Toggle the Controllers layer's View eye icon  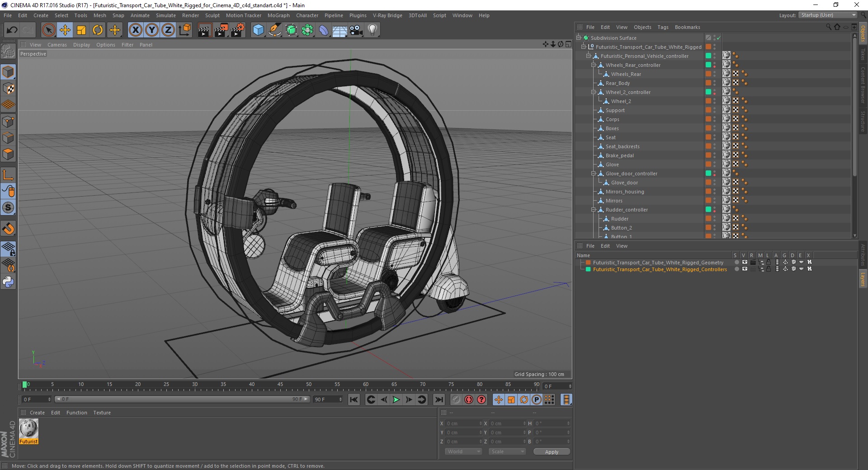[x=745, y=269]
